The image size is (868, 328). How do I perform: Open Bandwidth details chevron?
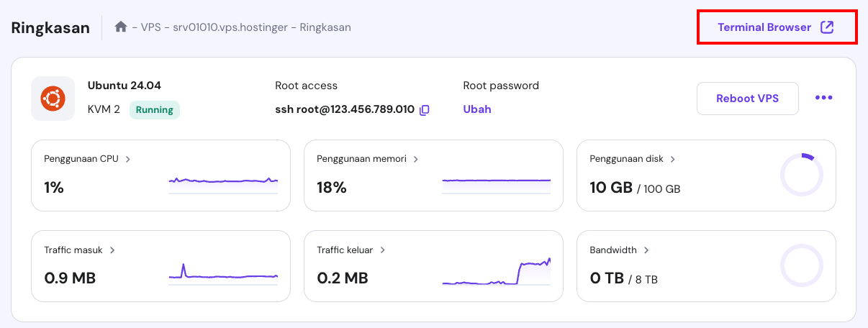tap(646, 250)
